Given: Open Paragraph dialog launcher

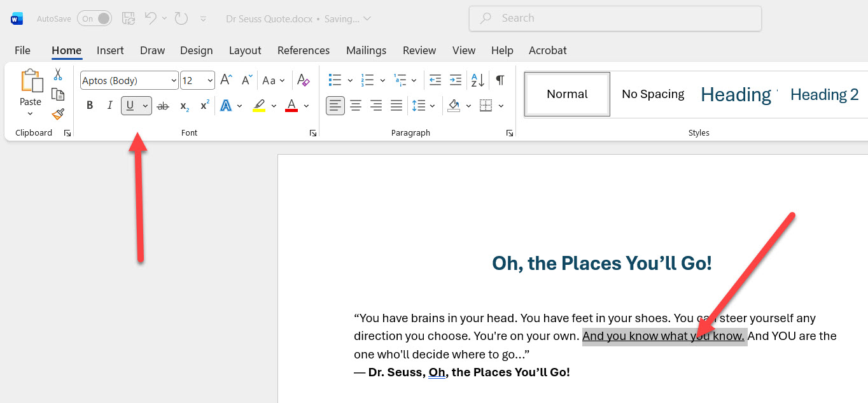Looking at the screenshot, I should tap(509, 133).
